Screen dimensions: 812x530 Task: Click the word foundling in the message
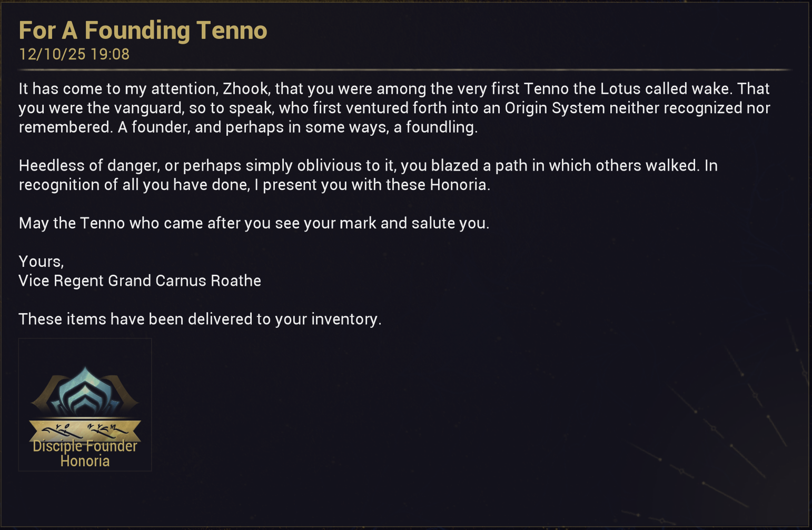440,127
